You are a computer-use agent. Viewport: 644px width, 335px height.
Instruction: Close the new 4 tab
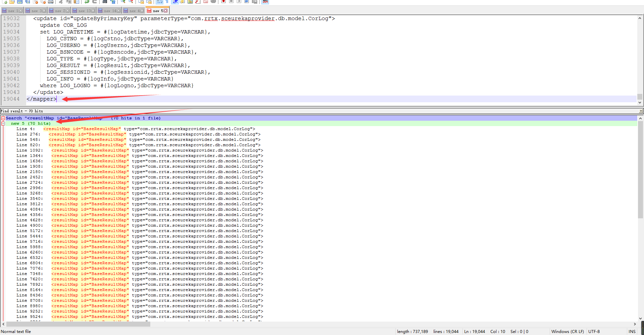[142, 11]
